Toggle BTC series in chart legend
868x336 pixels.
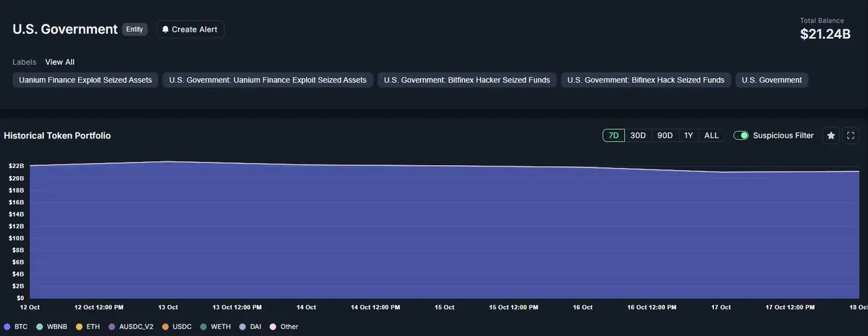click(x=16, y=327)
